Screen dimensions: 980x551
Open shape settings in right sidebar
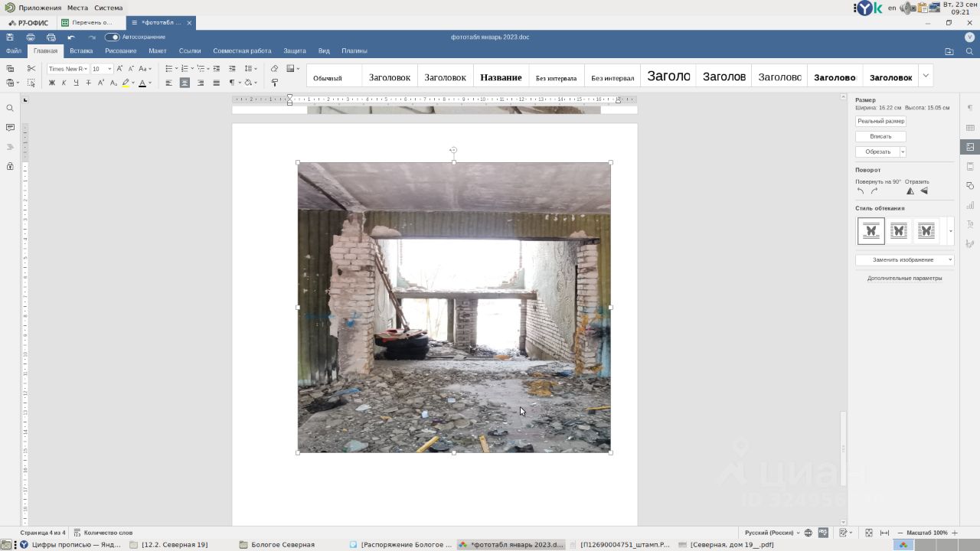click(x=970, y=186)
